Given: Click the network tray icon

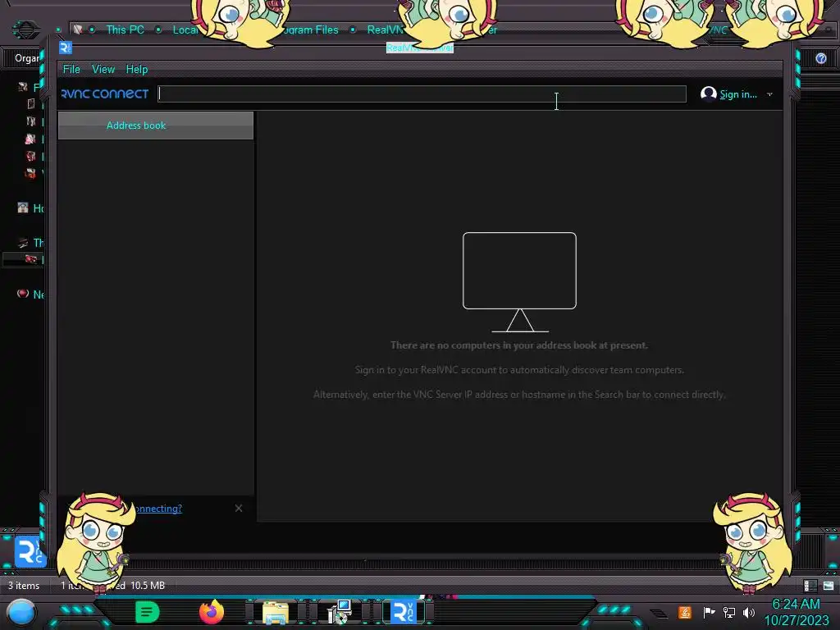Looking at the screenshot, I should (x=728, y=612).
